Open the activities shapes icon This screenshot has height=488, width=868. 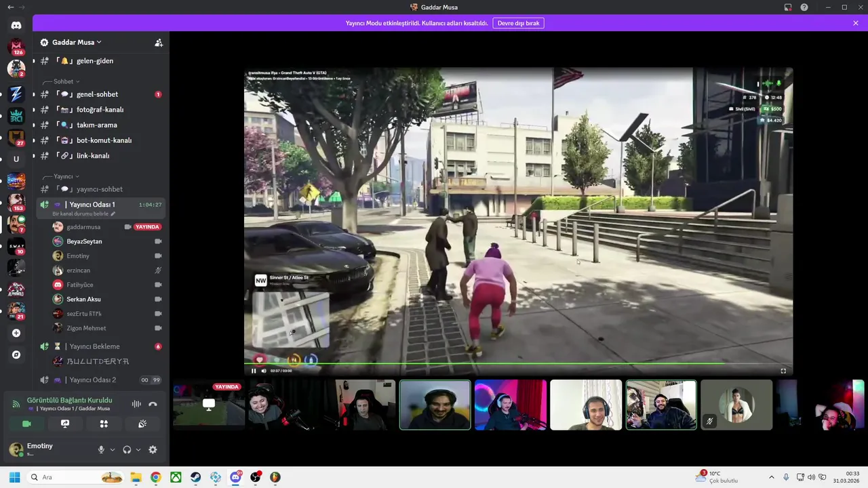[104, 424]
